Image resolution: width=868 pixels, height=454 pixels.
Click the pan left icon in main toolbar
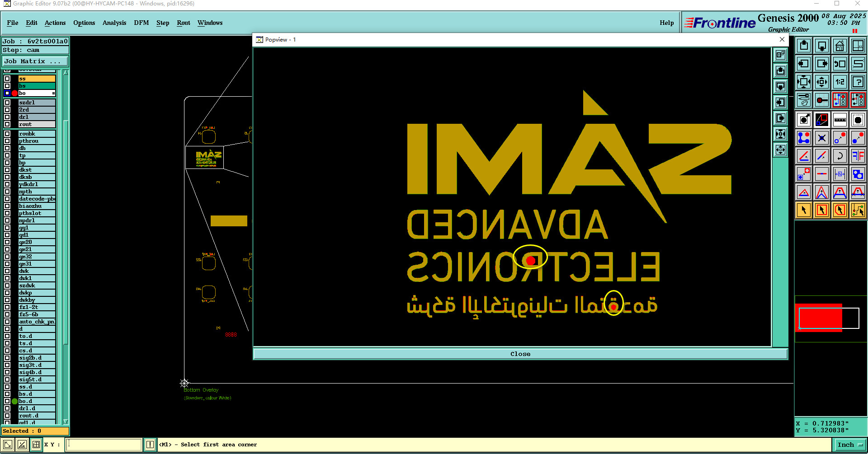point(804,64)
